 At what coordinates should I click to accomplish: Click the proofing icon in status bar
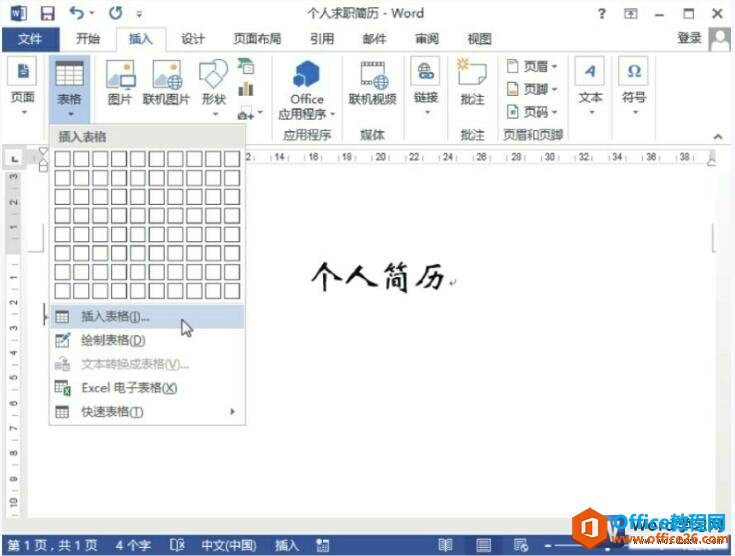click(x=177, y=545)
